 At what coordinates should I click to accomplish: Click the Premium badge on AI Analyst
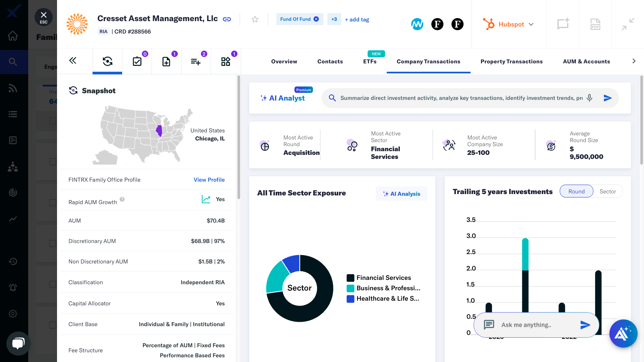pos(304,90)
